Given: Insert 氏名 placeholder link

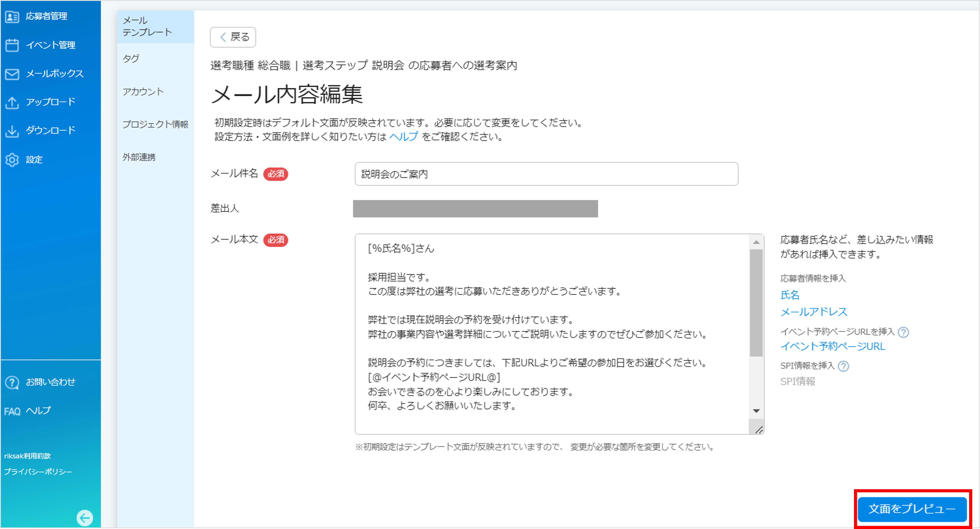Looking at the screenshot, I should [790, 295].
